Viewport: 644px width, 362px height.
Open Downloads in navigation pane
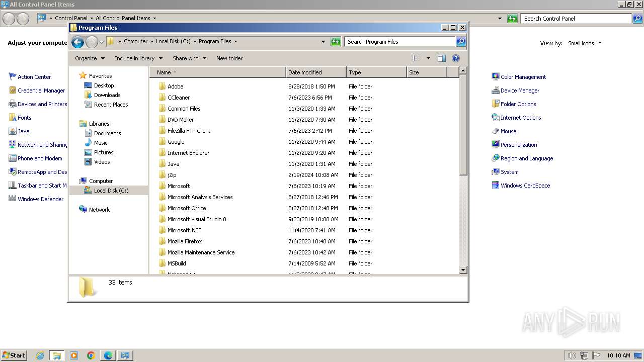click(107, 95)
